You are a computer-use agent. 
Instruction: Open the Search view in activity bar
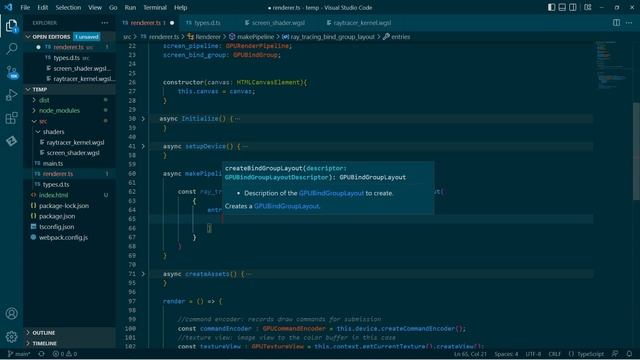coord(11,49)
